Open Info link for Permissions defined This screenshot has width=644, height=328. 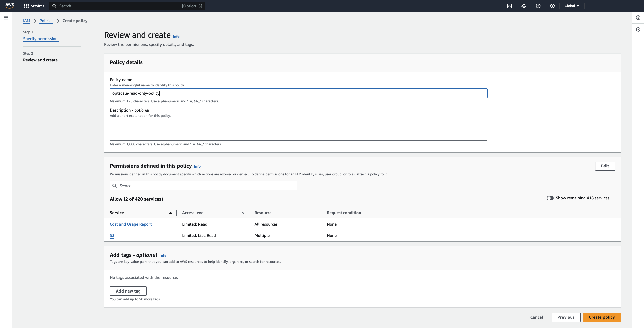coord(197,166)
